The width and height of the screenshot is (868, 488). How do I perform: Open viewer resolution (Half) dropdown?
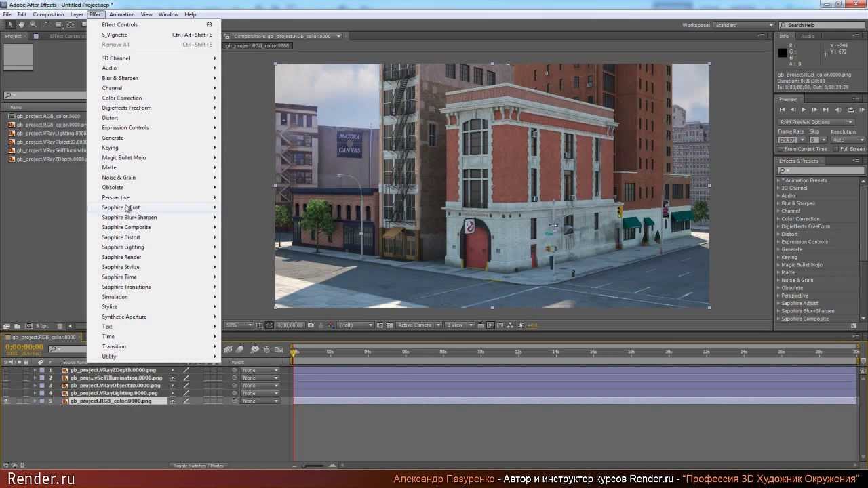tap(356, 325)
